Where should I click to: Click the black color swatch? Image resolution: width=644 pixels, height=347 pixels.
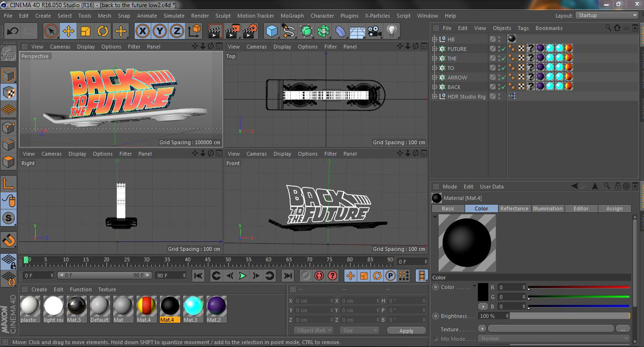click(x=483, y=292)
